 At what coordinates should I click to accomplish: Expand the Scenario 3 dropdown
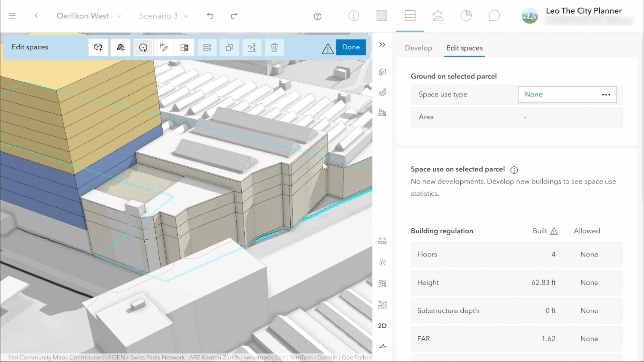(185, 16)
